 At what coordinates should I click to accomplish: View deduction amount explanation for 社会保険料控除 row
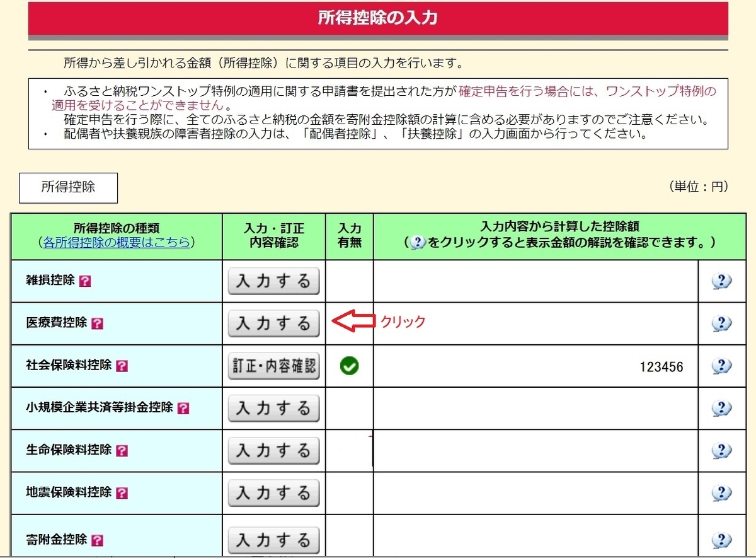[x=722, y=366]
